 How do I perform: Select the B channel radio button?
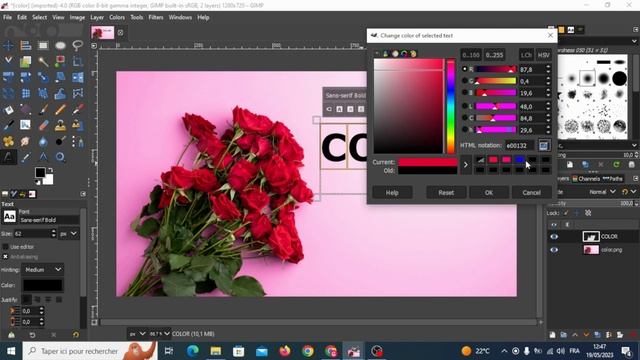click(464, 93)
